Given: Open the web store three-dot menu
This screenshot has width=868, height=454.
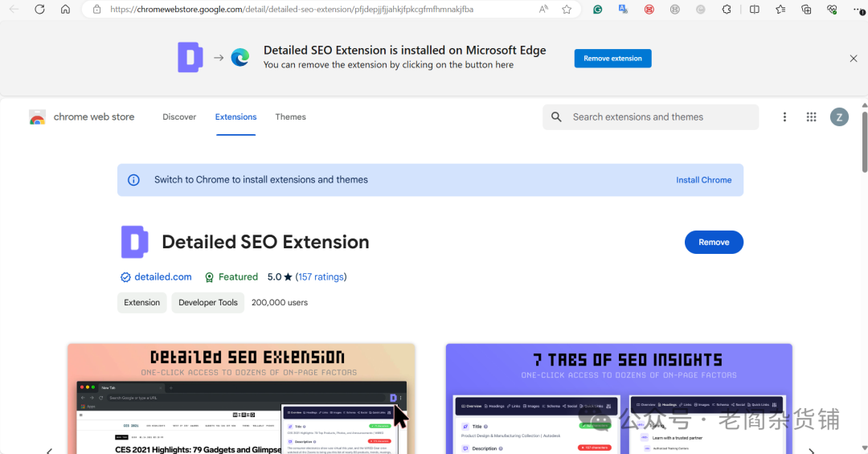Looking at the screenshot, I should 784,117.
